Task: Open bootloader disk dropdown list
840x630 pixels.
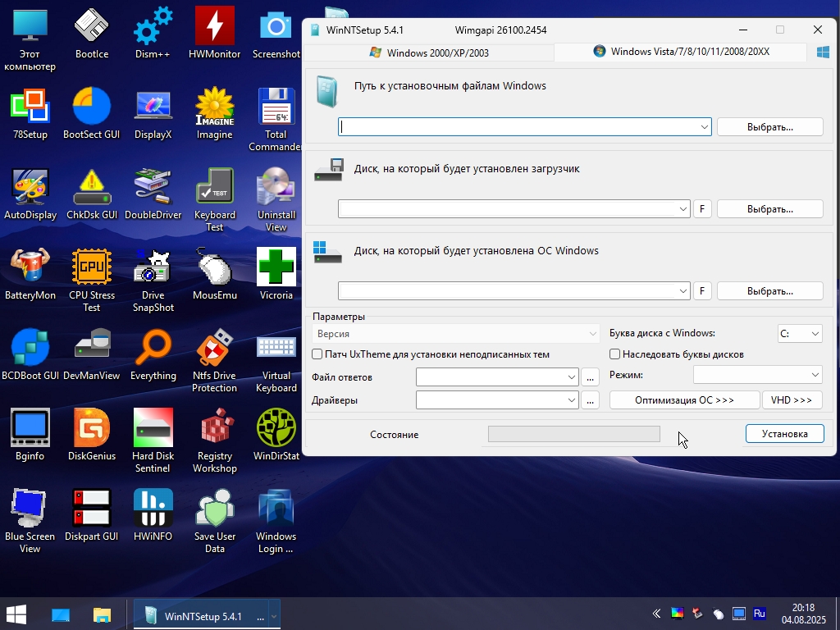Action: tap(683, 209)
